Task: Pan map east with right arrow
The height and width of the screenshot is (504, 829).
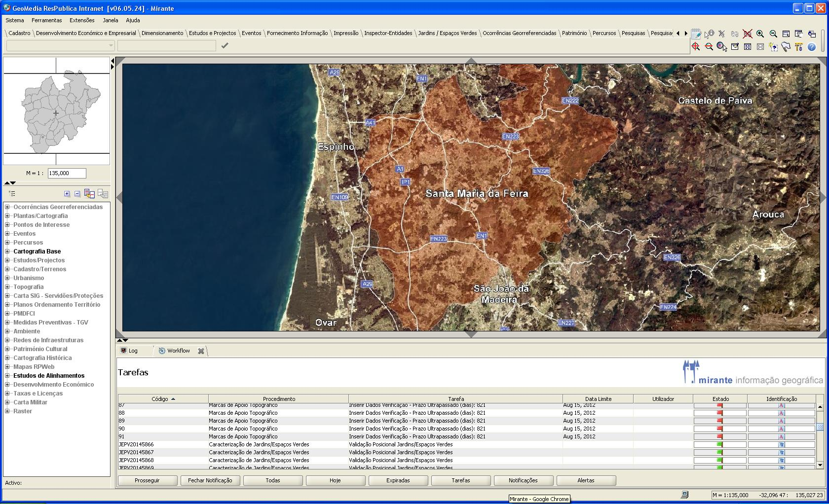Action: click(x=823, y=197)
